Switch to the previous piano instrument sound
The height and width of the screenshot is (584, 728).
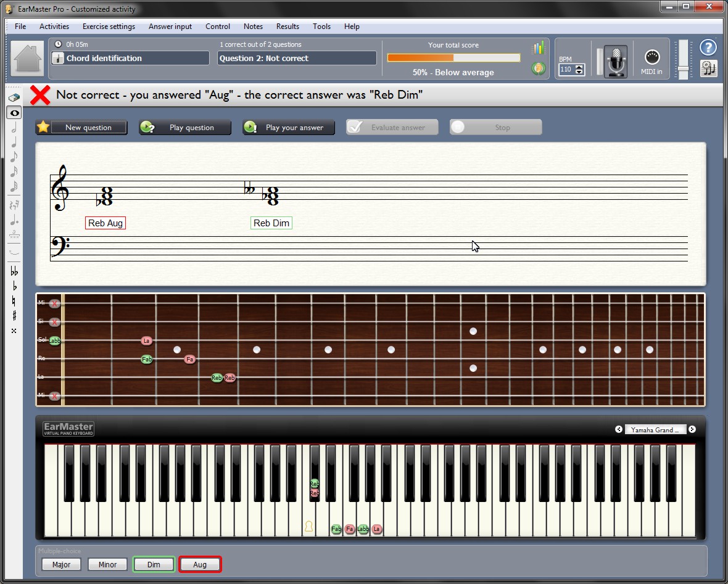tap(619, 430)
